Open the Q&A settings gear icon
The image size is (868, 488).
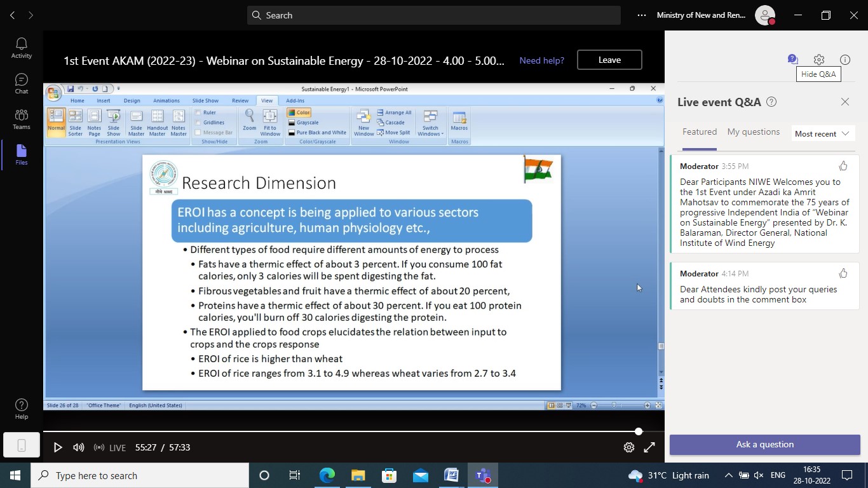click(819, 60)
